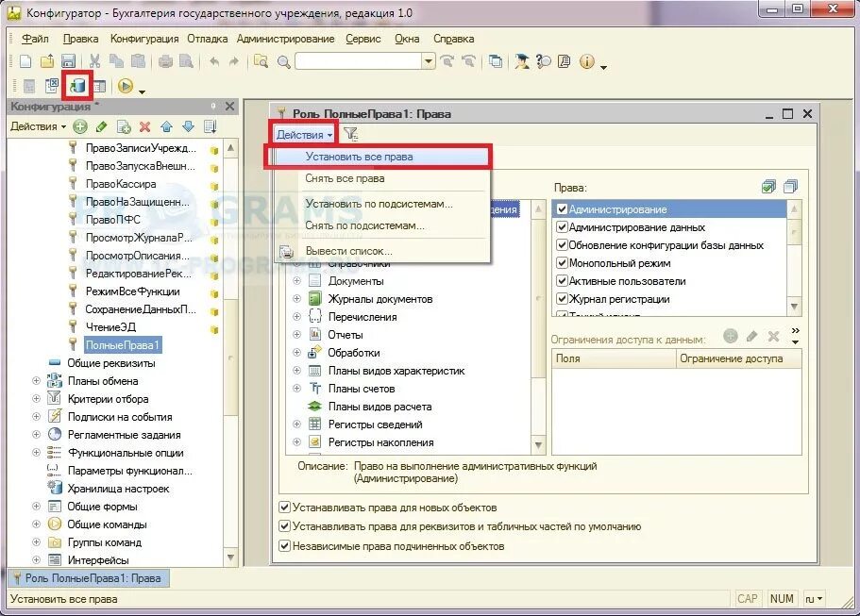
Task: Toggle Журнал регистрации checkbox
Action: coord(562,299)
